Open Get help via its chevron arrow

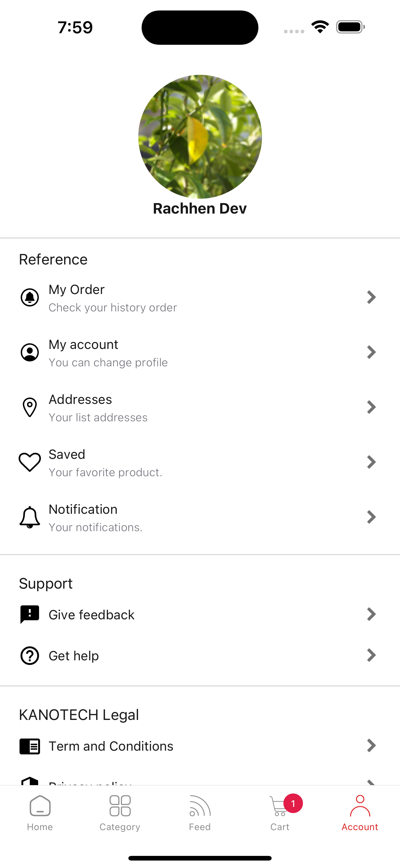(x=371, y=655)
